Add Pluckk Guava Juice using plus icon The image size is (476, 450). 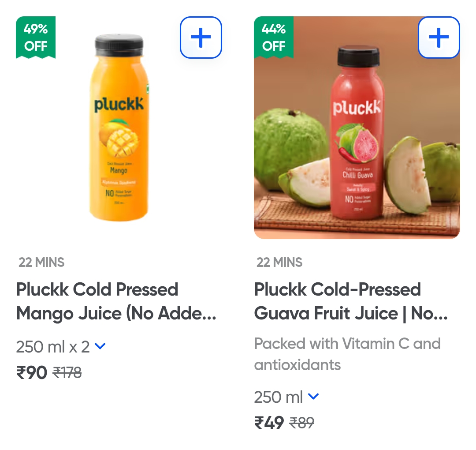point(439,37)
